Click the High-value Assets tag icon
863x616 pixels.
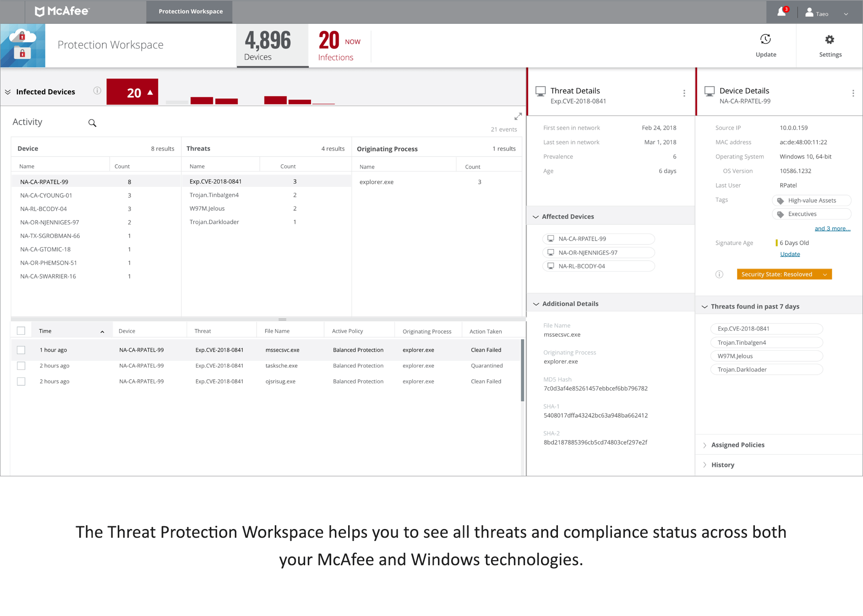(x=781, y=201)
